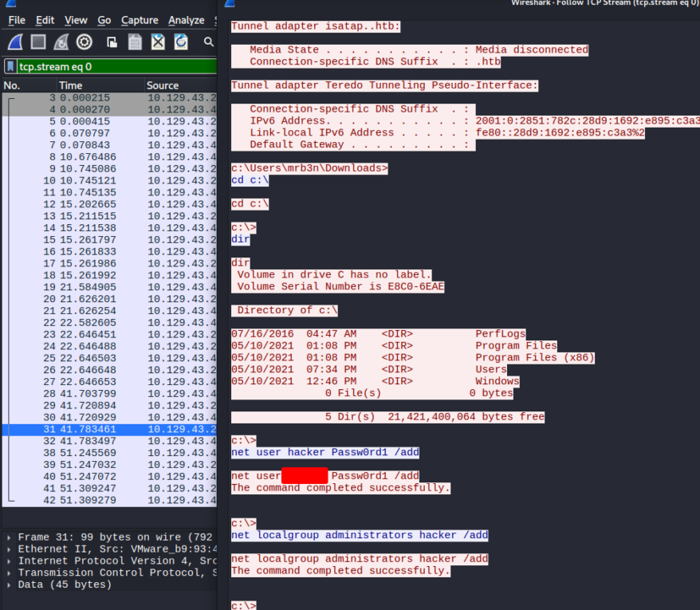700x610 pixels.
Task: Open the Capture menu
Action: (140, 20)
